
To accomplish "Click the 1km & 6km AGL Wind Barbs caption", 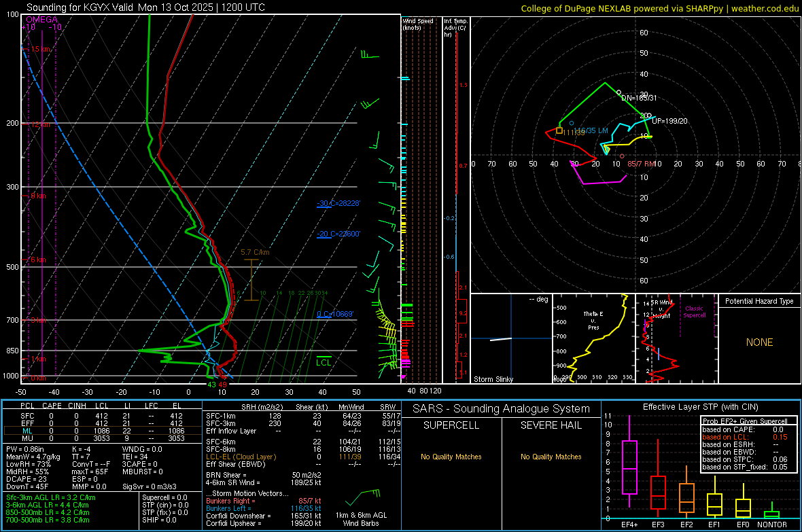I will point(361,519).
